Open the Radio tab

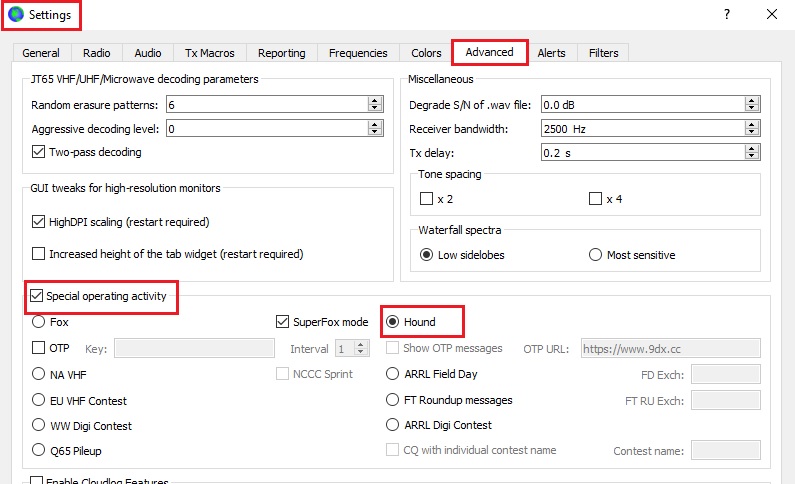pyautogui.click(x=97, y=53)
